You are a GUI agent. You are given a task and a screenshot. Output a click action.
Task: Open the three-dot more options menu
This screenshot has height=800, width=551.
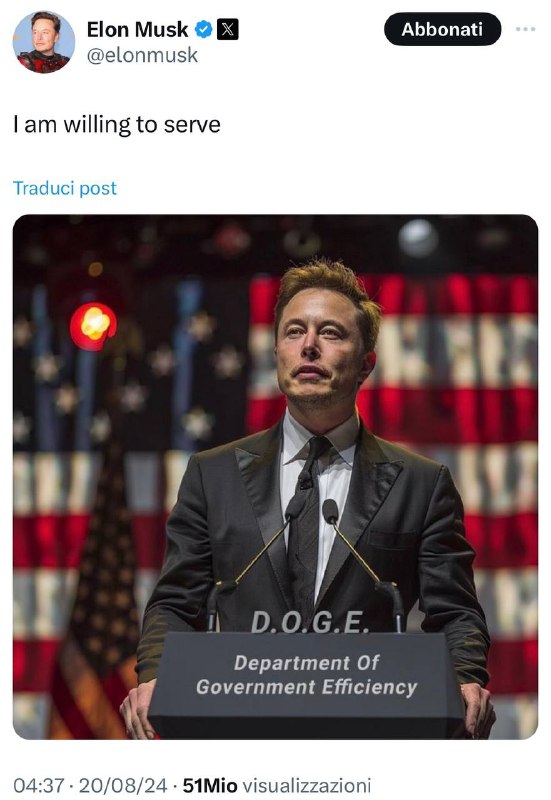tap(525, 29)
